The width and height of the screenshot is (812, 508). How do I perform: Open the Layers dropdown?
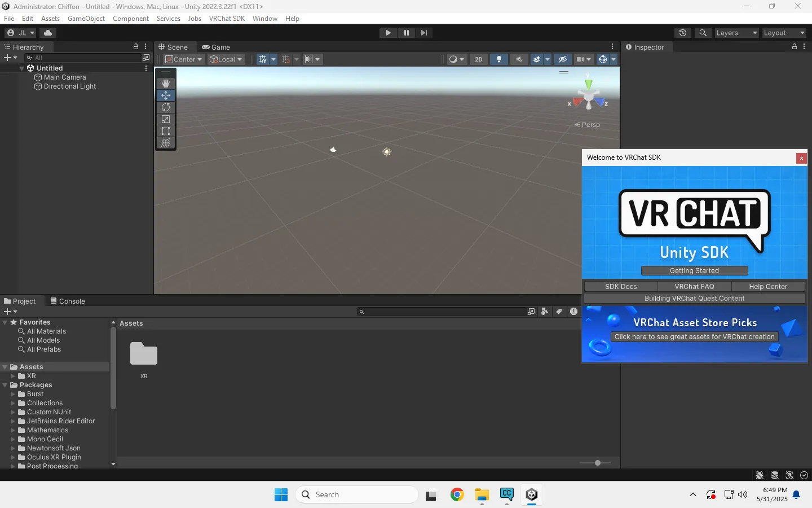tap(736, 33)
